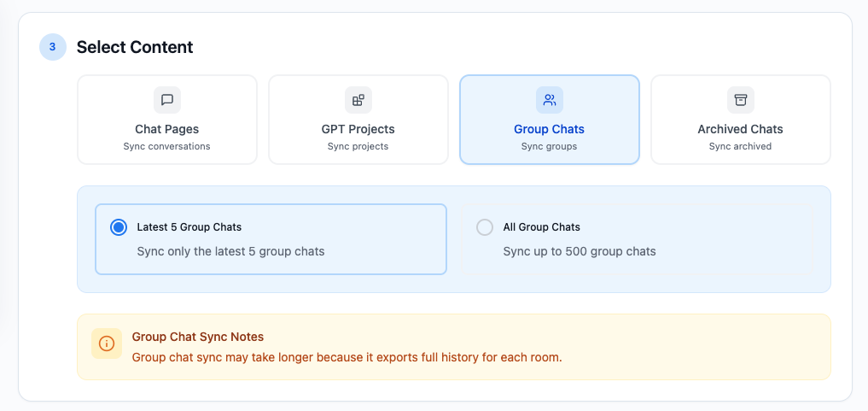Switch to the GPT Projects tab label

[x=358, y=129]
